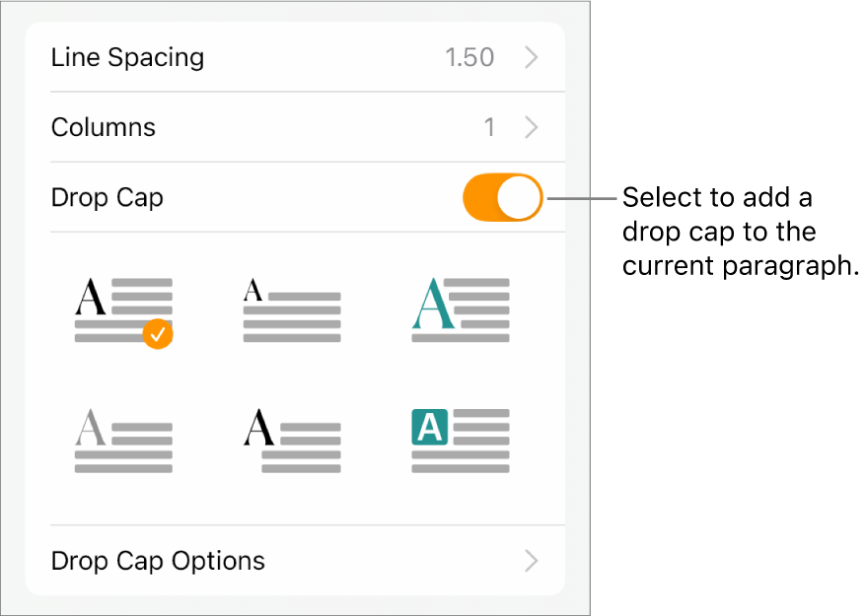Select the large teal drop cap style

click(x=461, y=309)
